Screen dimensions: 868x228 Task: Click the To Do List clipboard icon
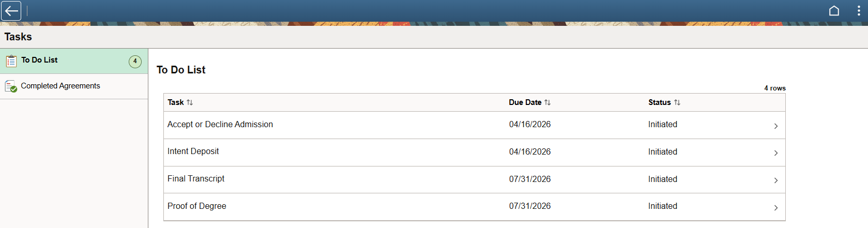(11, 61)
